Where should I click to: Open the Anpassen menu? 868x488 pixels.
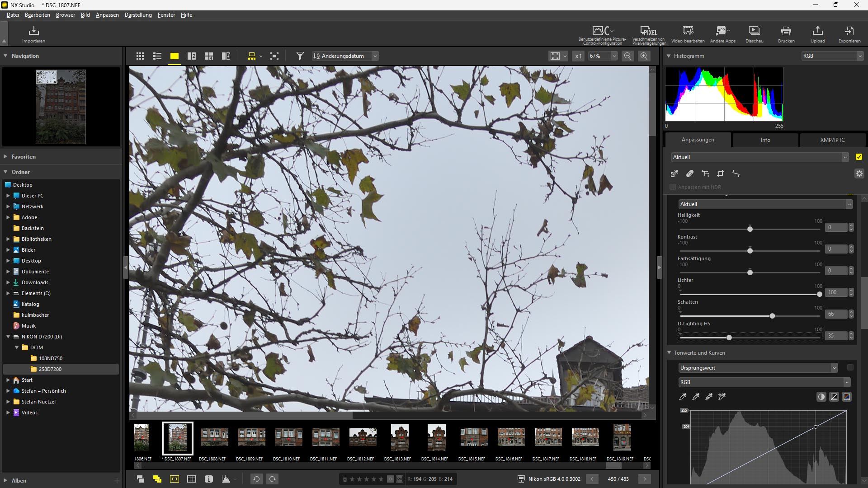click(107, 15)
